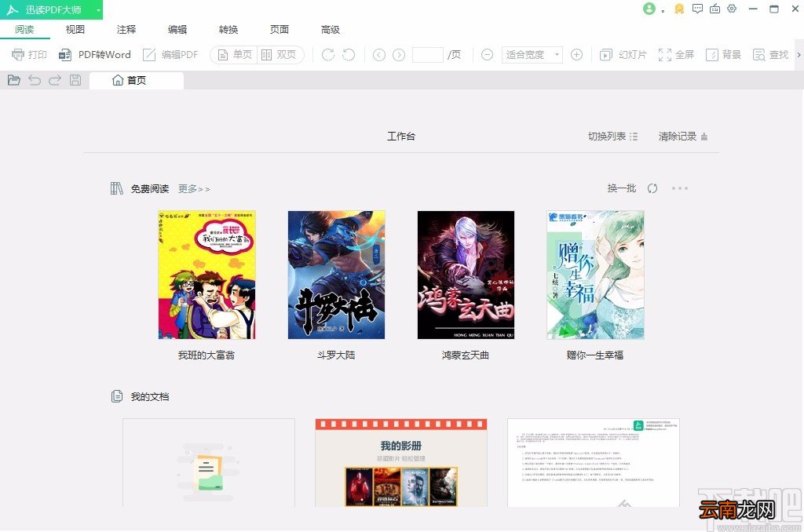Click the robot assistant icon

714,9
